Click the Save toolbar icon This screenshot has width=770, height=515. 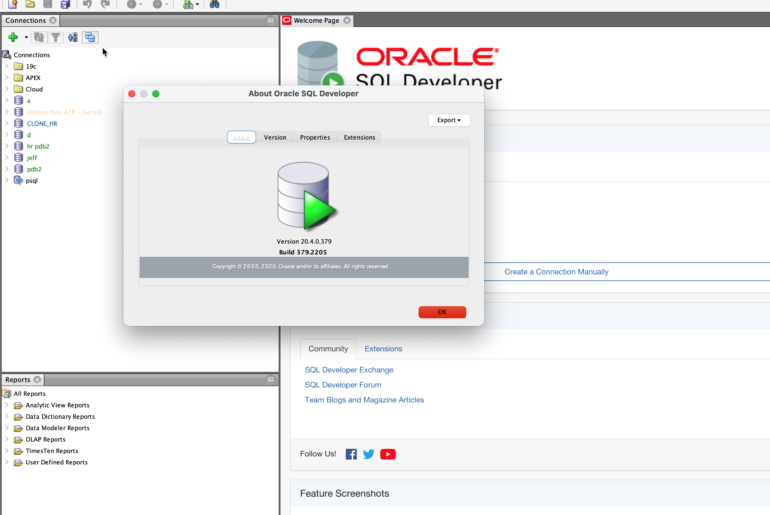tap(48, 4)
